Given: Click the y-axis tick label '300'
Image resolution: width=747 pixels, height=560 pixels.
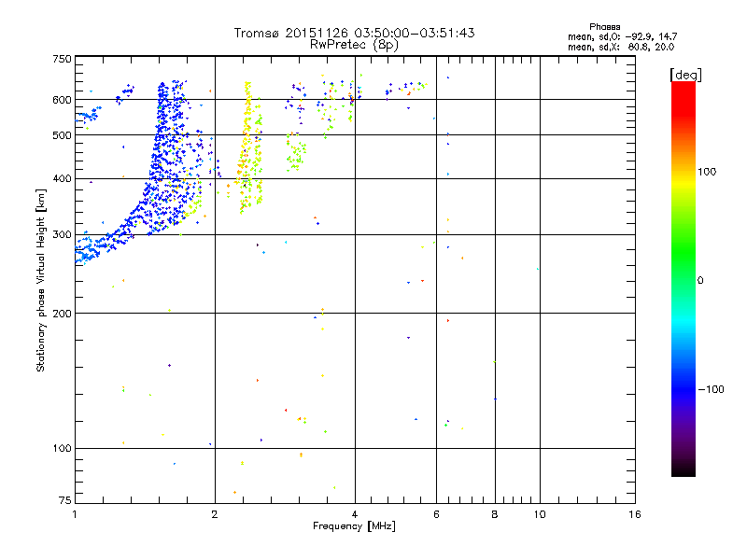Looking at the screenshot, I should pyautogui.click(x=62, y=235).
